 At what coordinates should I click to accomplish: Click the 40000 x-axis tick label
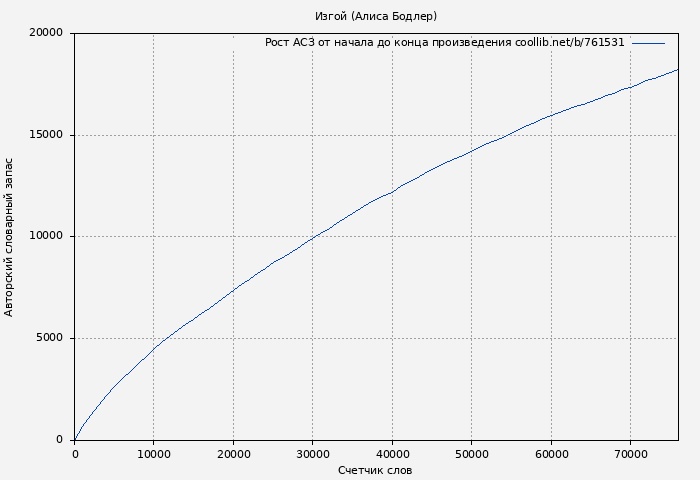click(392, 453)
